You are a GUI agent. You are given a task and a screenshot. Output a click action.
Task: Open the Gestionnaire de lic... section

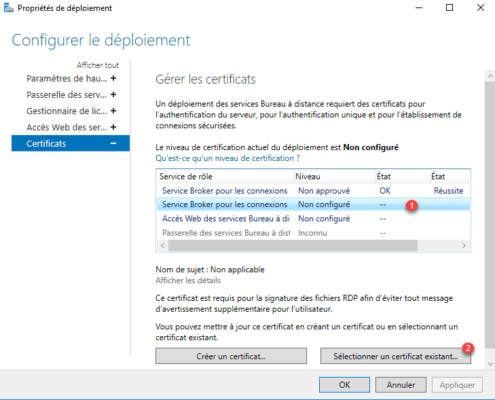(x=67, y=111)
